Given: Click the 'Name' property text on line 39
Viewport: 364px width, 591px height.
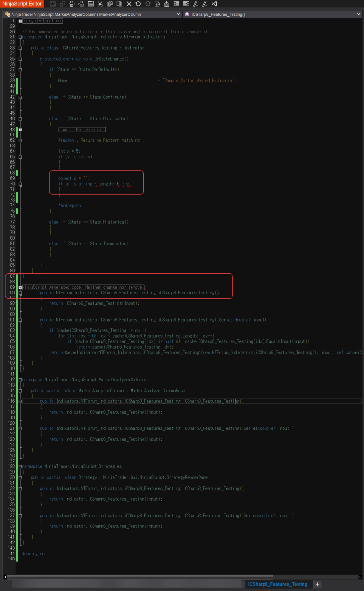Looking at the screenshot, I should 63,81.
